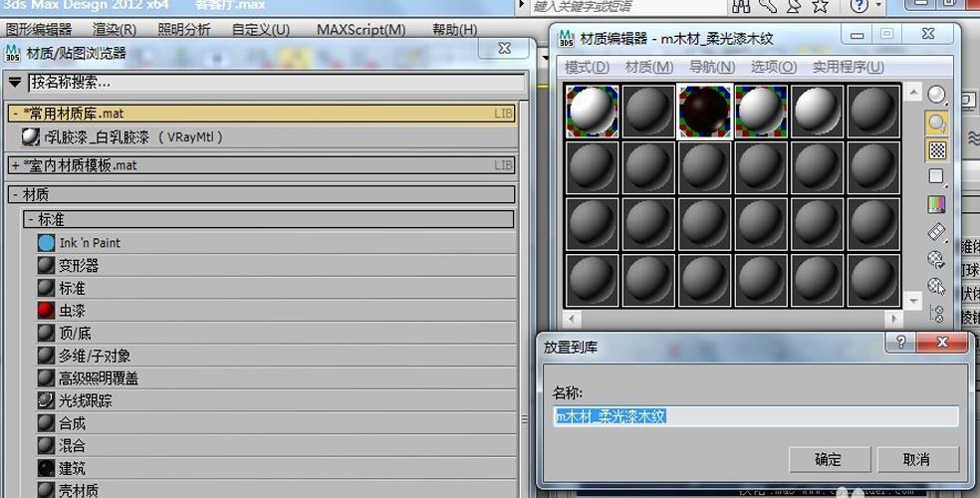Click the binoculars search icon
The image size is (980, 498).
(x=741, y=6)
